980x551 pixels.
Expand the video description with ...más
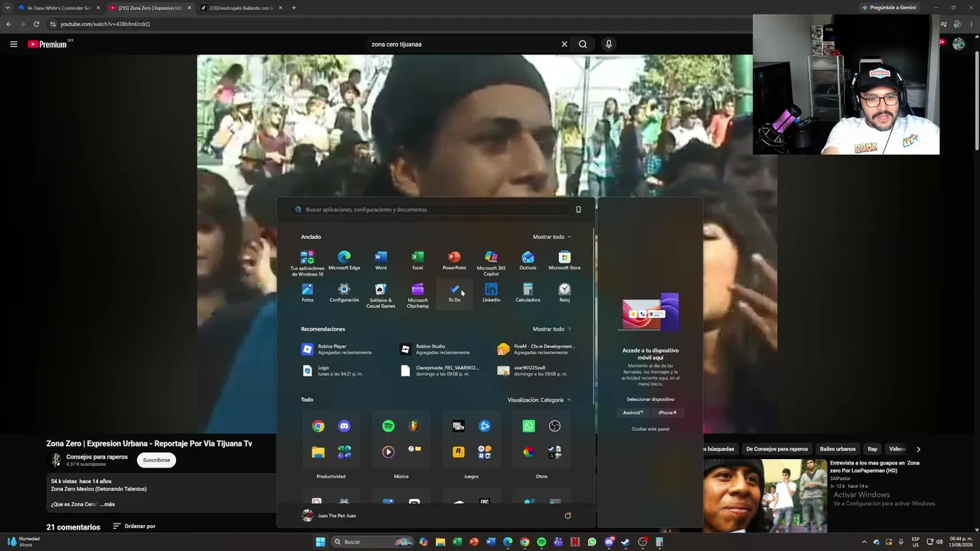106,504
